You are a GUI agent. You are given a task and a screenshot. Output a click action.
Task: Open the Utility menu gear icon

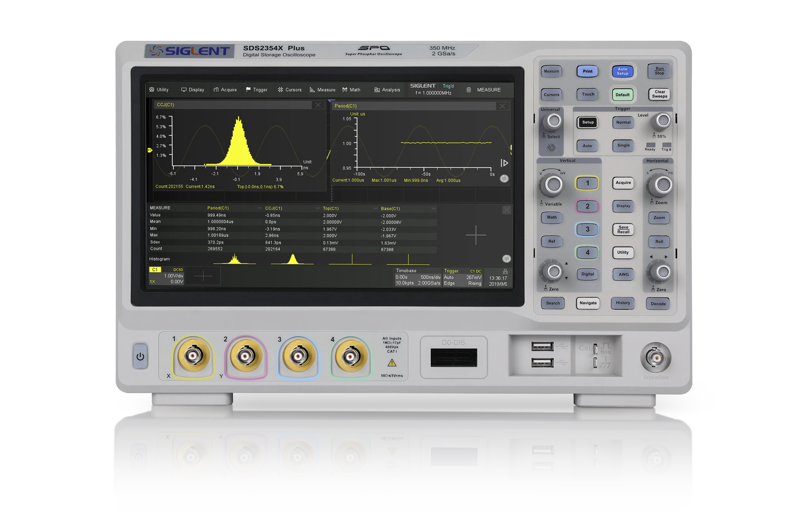(152, 90)
